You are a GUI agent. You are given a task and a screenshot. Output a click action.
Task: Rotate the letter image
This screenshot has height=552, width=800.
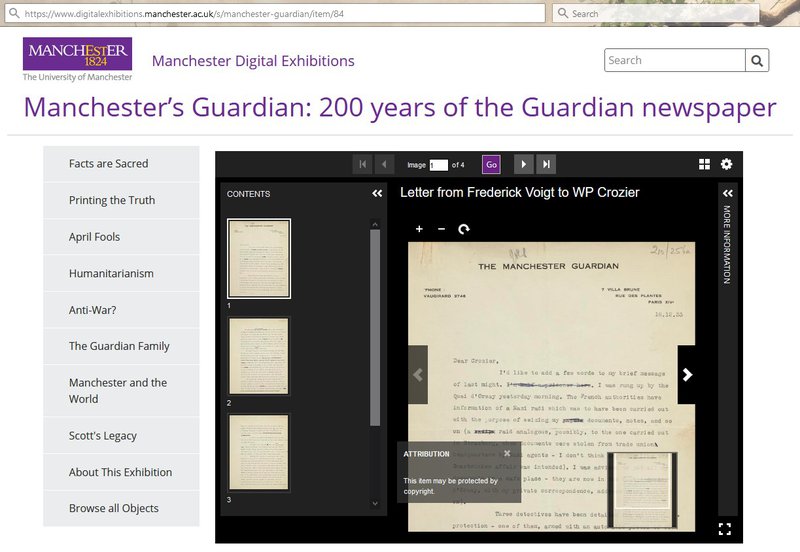point(464,229)
